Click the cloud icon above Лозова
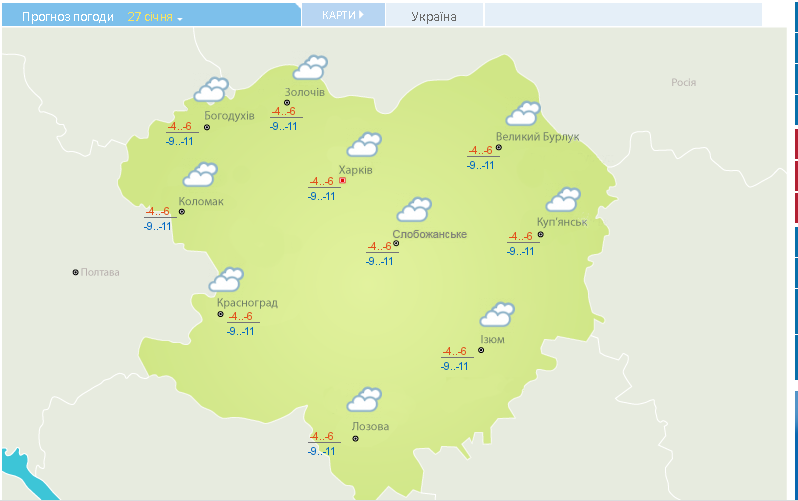798x501 pixels. pos(364,400)
